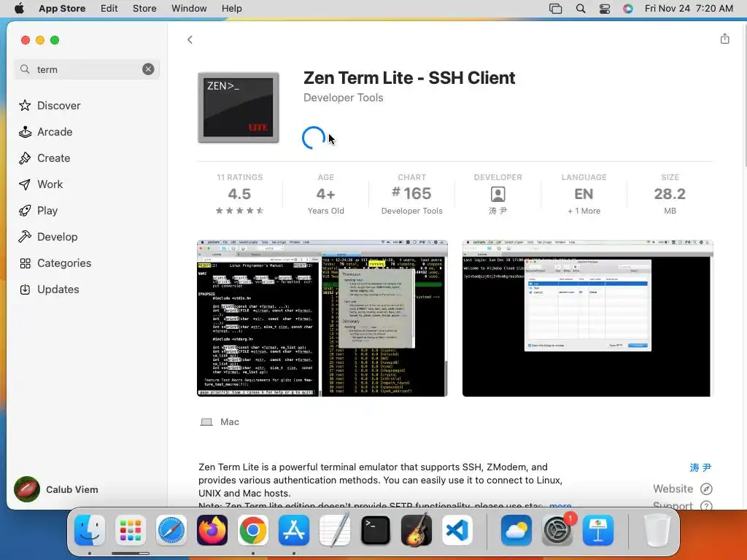Click the Zen Term Lite app icon

(x=239, y=108)
